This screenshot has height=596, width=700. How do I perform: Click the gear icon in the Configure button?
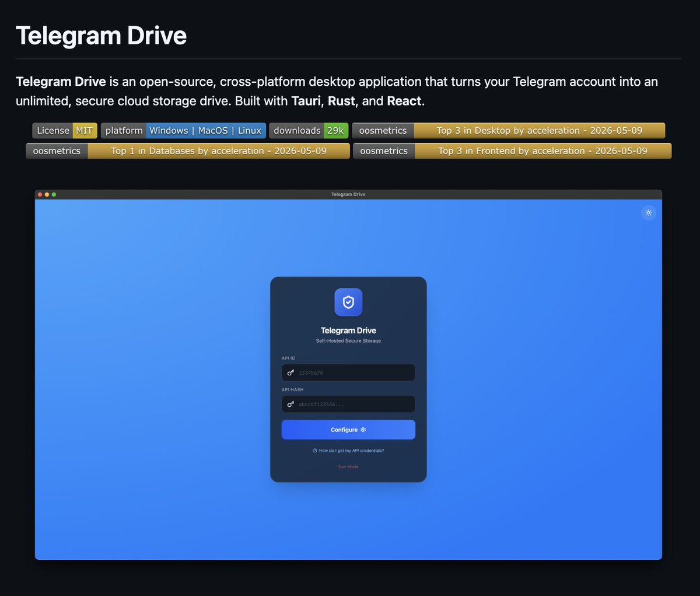pos(363,430)
